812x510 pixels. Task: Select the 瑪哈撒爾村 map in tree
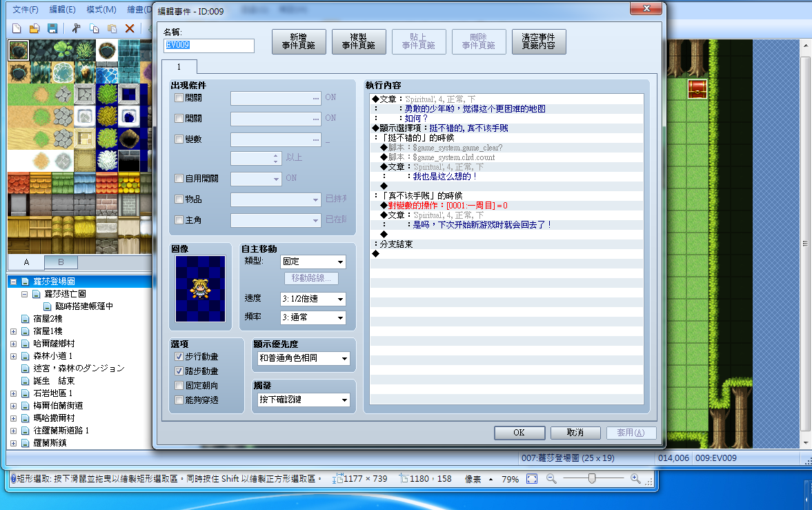click(55, 418)
